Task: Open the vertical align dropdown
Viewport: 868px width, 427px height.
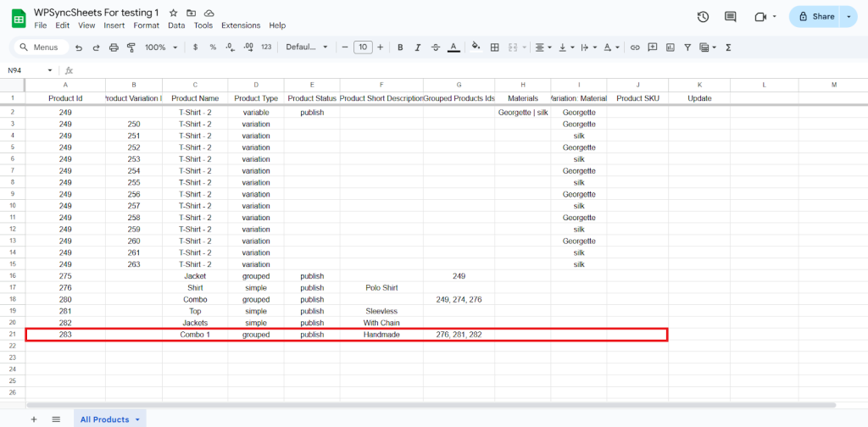Action: pyautogui.click(x=566, y=47)
